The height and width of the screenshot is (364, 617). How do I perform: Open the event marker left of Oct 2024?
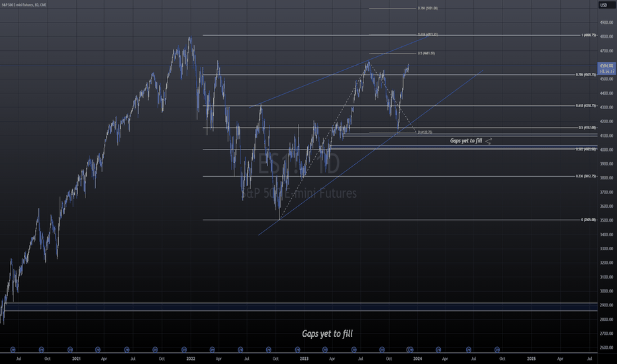coord(497,349)
